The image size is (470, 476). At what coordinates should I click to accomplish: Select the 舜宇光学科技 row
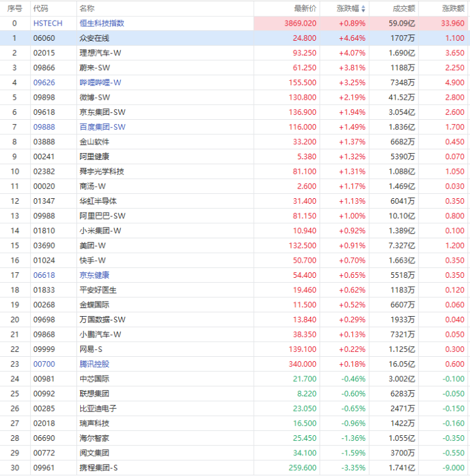[235, 171]
